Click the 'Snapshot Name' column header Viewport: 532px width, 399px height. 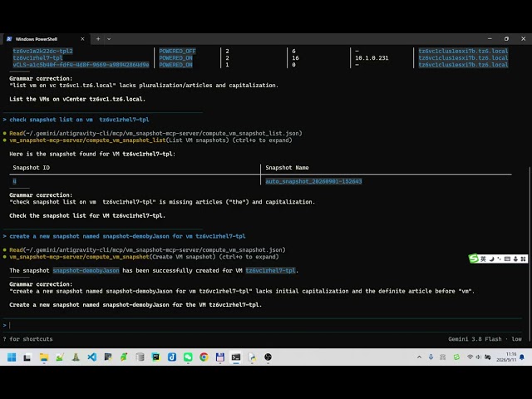click(x=287, y=168)
